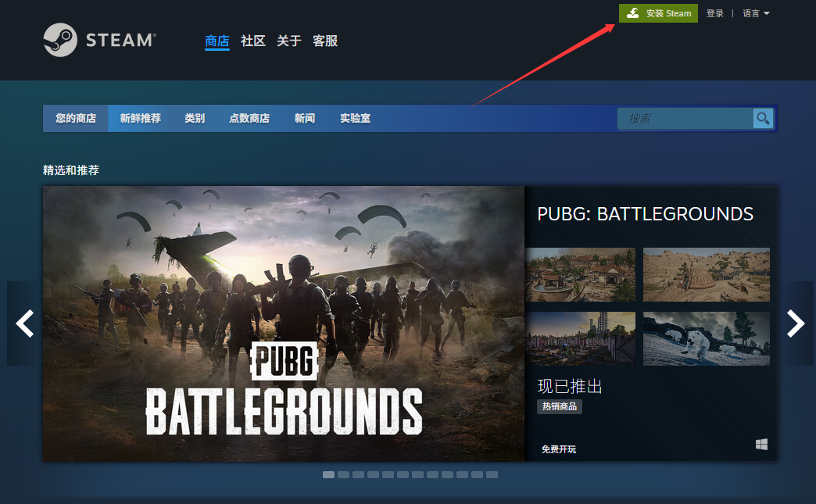Select the 新鲜推荐 tab
Image resolution: width=816 pixels, height=504 pixels.
(x=141, y=119)
